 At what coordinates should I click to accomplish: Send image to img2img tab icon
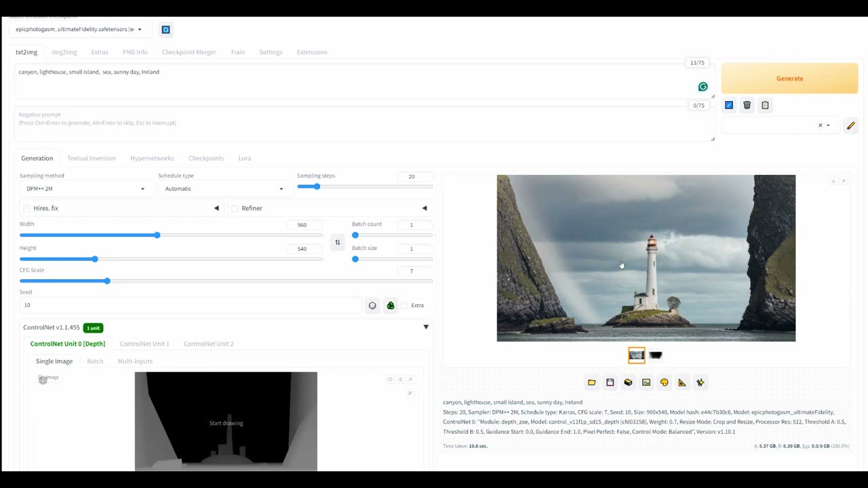point(646,382)
